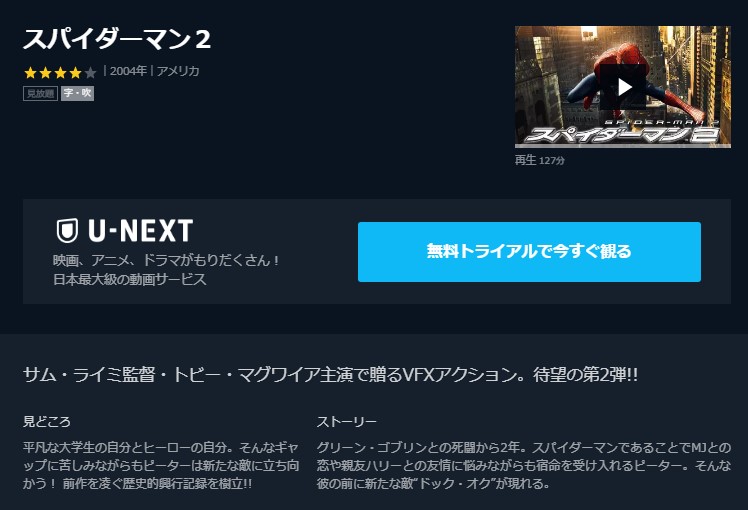Click the first yellow rating star
Screen dimensions: 748x510
tap(31, 73)
